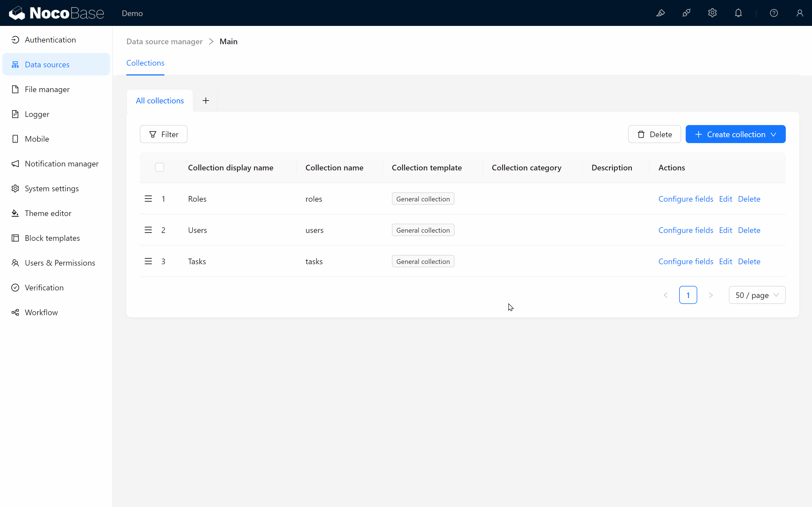The image size is (812, 507).
Task: Switch to the All collections tab
Action: click(x=160, y=101)
